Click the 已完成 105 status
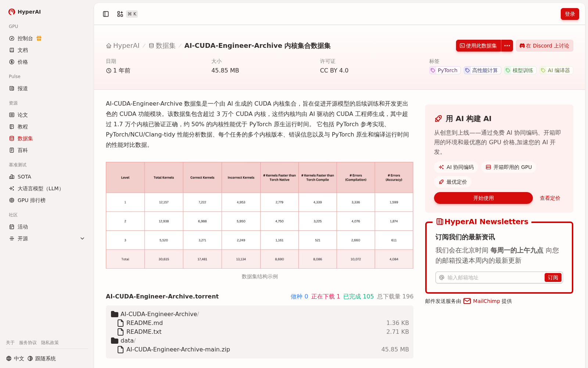This screenshot has width=588, height=368. pos(358,296)
